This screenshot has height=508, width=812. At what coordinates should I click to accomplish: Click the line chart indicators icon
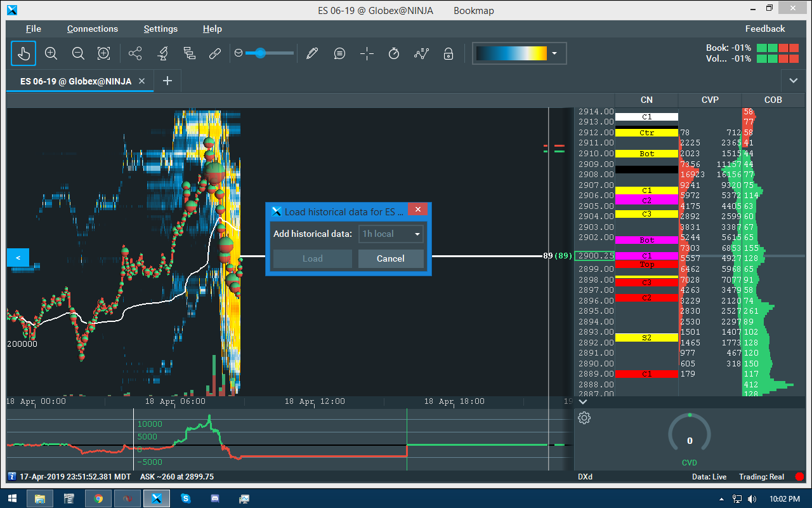pyautogui.click(x=421, y=53)
